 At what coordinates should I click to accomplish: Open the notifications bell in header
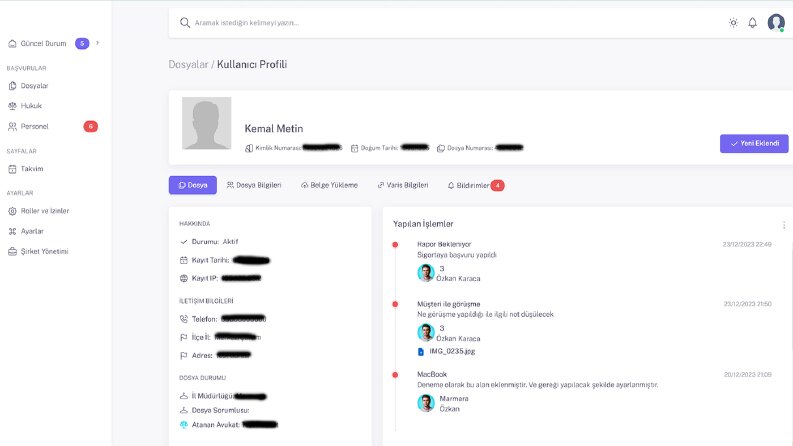coord(753,23)
